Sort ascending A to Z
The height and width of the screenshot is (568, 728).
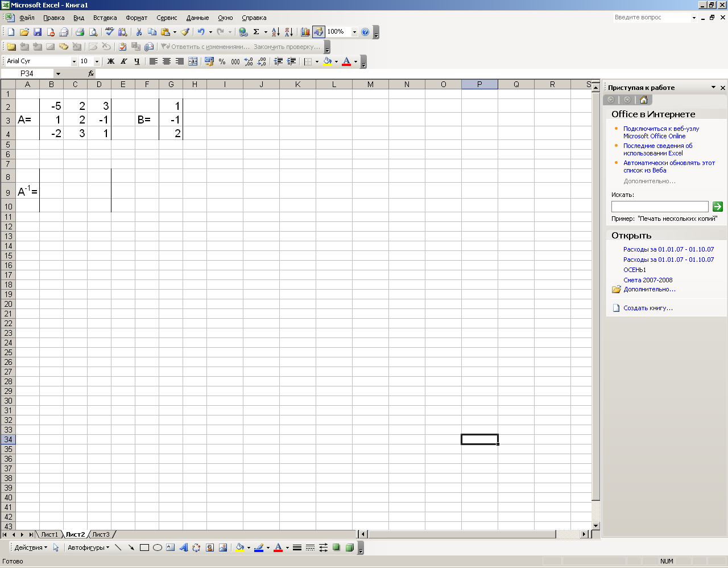pyautogui.click(x=275, y=32)
